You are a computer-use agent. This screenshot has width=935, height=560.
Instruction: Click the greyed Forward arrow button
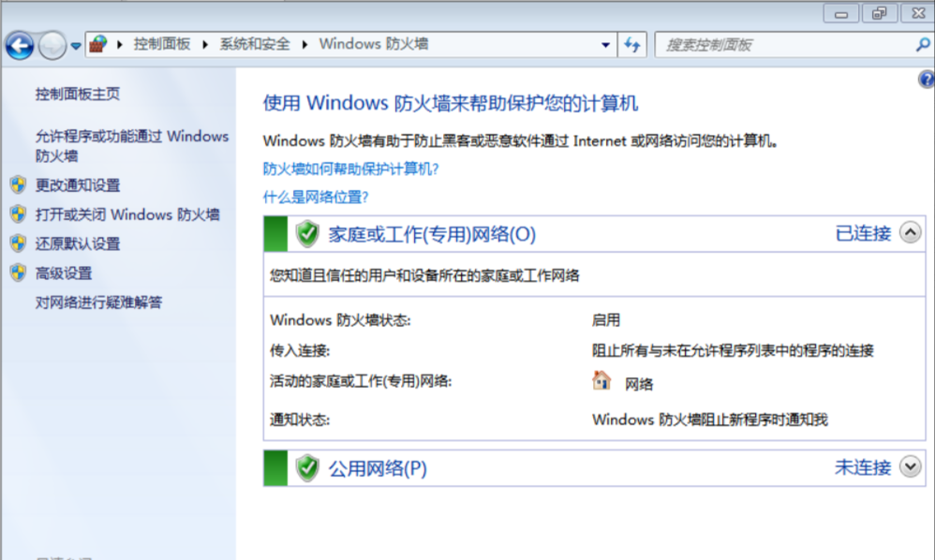click(x=52, y=45)
